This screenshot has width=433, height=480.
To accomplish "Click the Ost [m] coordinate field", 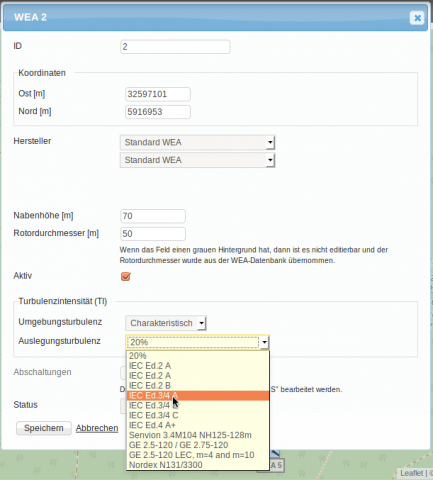I will pyautogui.click(x=158, y=94).
